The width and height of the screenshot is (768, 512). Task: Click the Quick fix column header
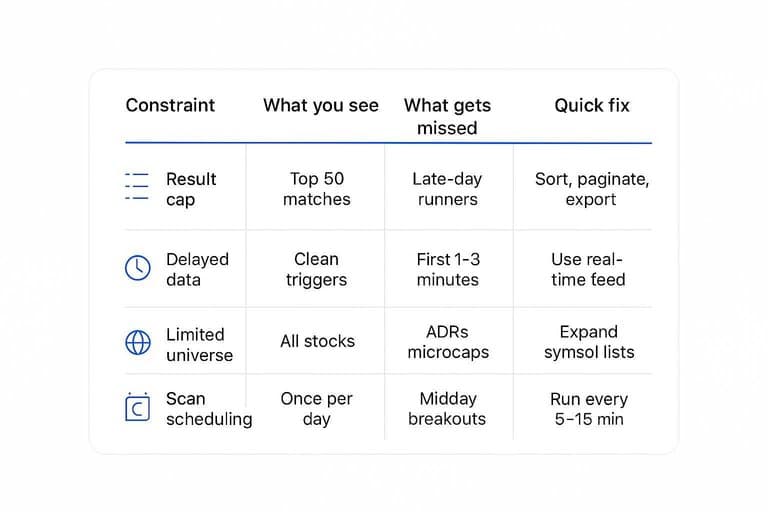[x=592, y=105]
